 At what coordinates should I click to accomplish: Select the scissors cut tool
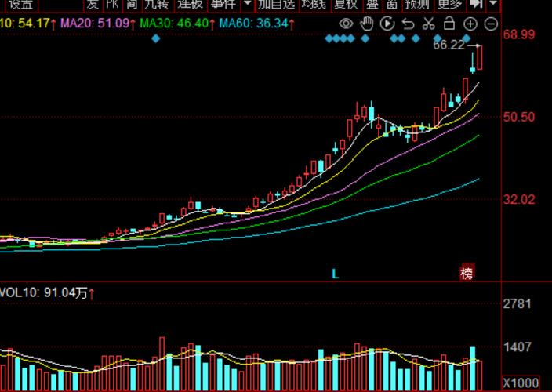click(x=428, y=24)
